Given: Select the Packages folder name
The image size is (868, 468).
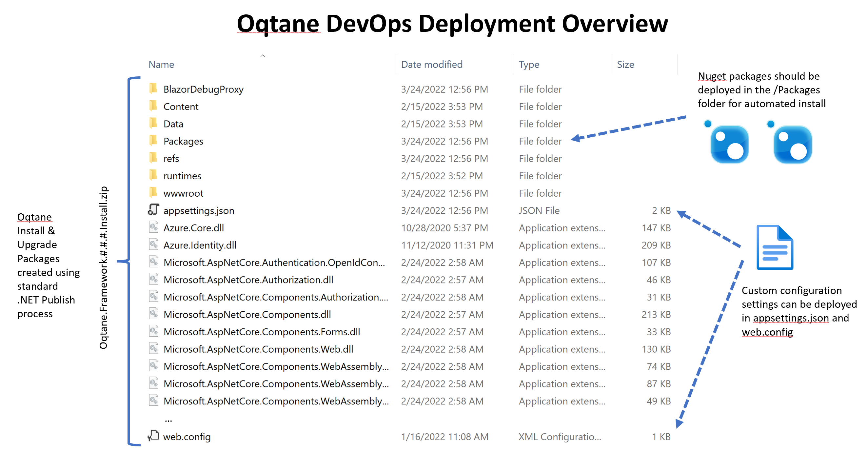Looking at the screenshot, I should tap(183, 142).
